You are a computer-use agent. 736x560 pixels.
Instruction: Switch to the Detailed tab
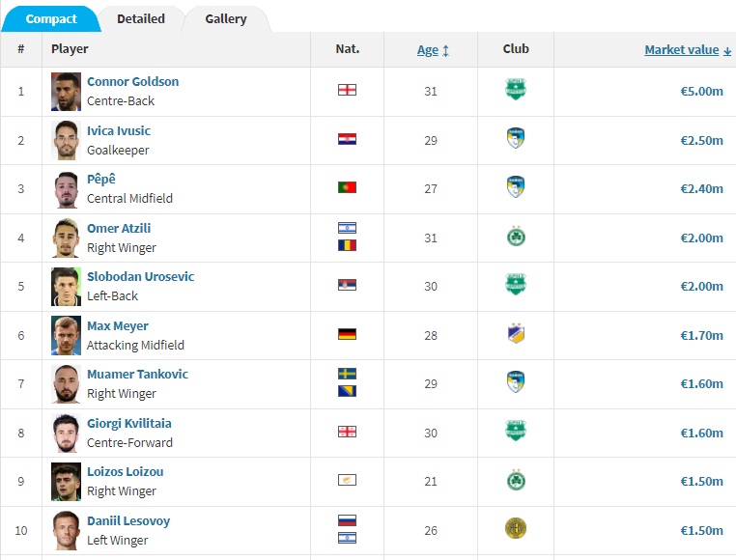pos(141,18)
